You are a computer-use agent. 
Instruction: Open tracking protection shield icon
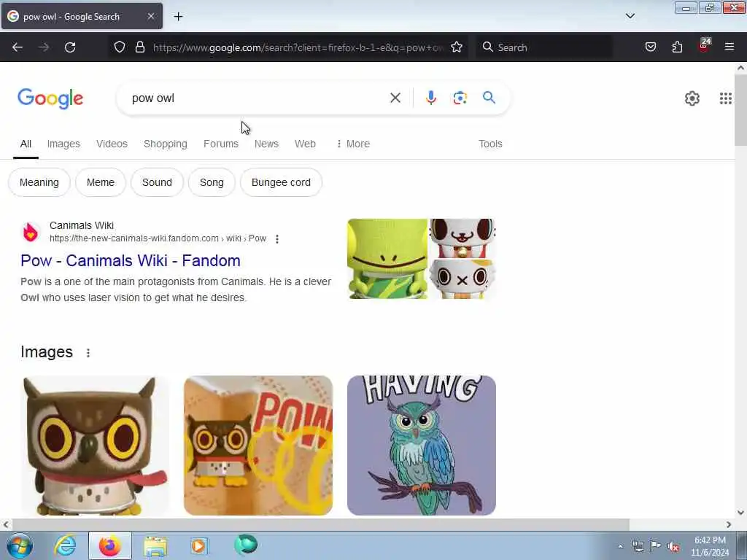pyautogui.click(x=120, y=47)
